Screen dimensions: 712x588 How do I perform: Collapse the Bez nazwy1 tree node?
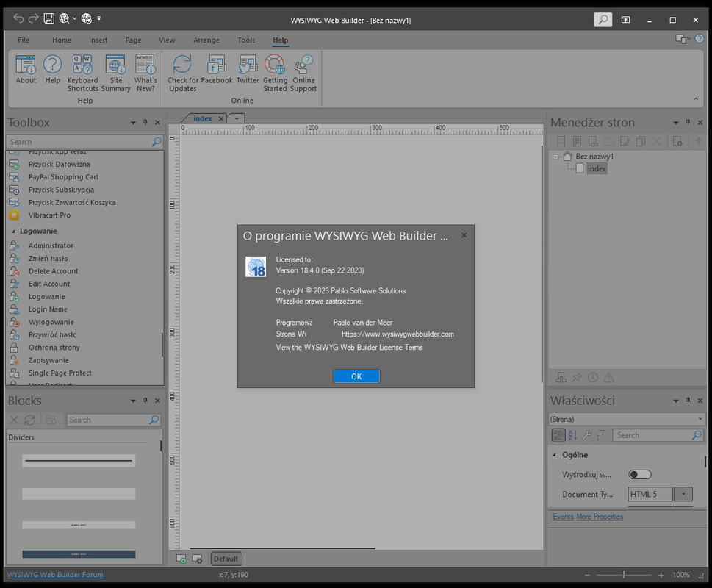[x=555, y=157]
